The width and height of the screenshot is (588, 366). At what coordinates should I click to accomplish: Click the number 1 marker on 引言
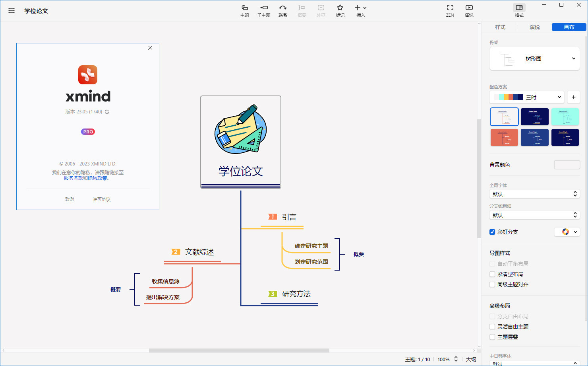click(273, 217)
